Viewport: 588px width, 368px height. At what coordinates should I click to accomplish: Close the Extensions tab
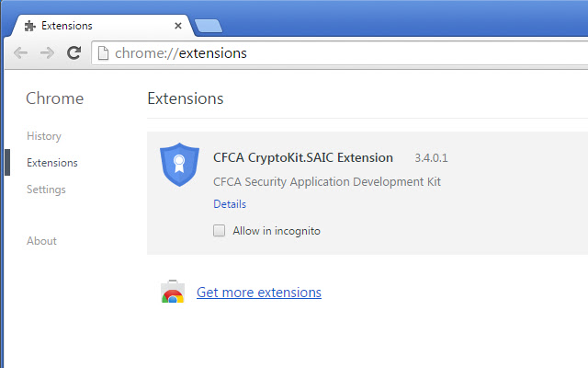pyautogui.click(x=178, y=25)
